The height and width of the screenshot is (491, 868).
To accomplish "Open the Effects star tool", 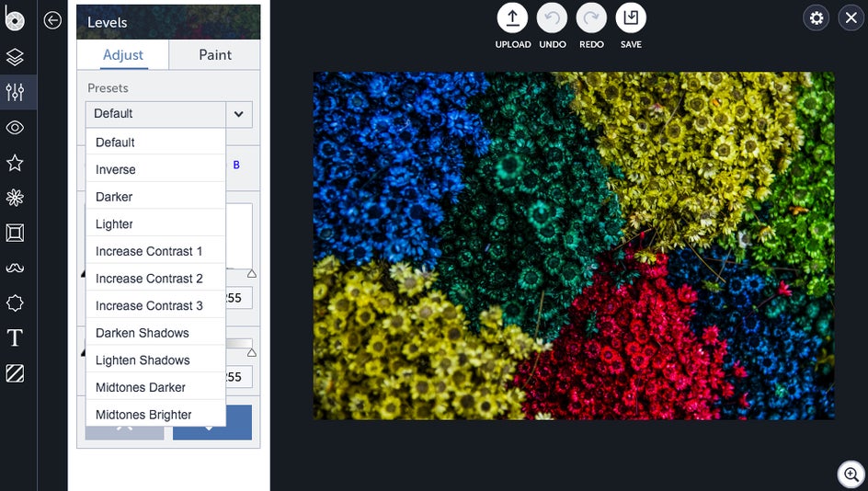I will point(15,163).
